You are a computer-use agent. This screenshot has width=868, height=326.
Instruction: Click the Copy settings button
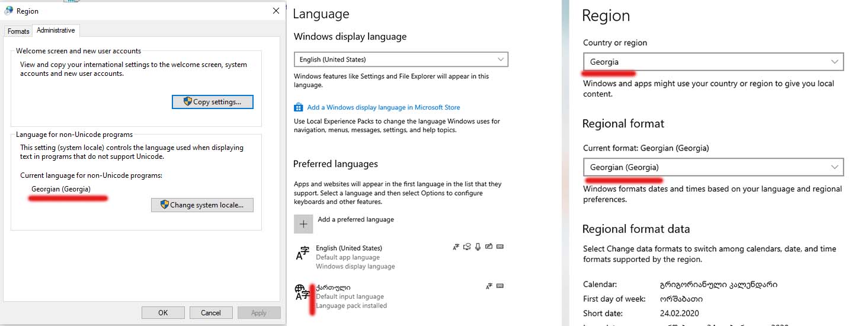tap(213, 102)
